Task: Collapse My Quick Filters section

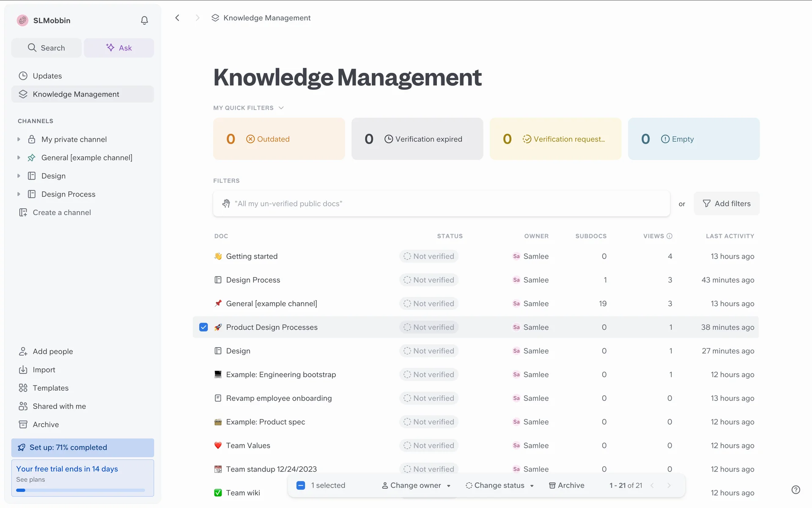Action: [281, 108]
